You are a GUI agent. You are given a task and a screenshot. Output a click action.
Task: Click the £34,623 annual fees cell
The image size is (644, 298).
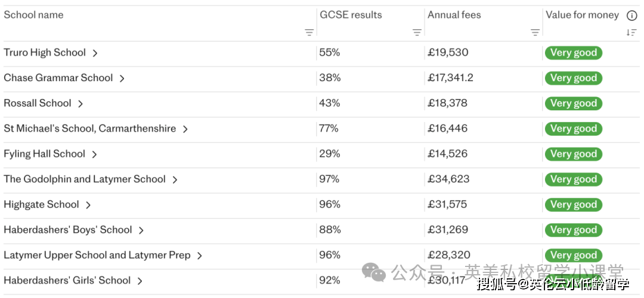click(x=448, y=179)
